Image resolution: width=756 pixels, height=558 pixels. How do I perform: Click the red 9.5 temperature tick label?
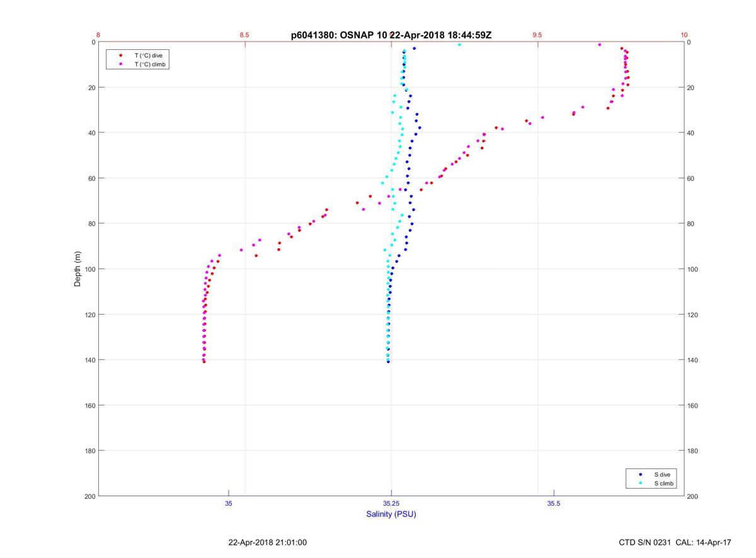pyautogui.click(x=537, y=35)
